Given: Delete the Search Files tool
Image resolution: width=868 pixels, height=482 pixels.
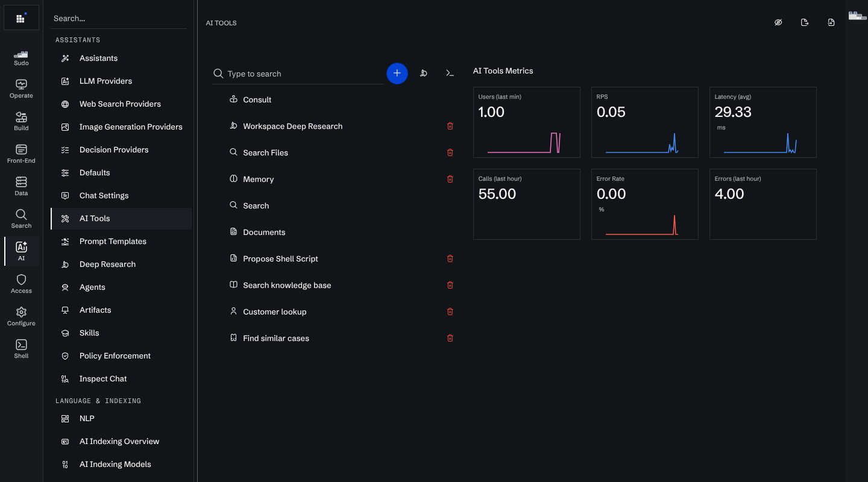Looking at the screenshot, I should (450, 152).
